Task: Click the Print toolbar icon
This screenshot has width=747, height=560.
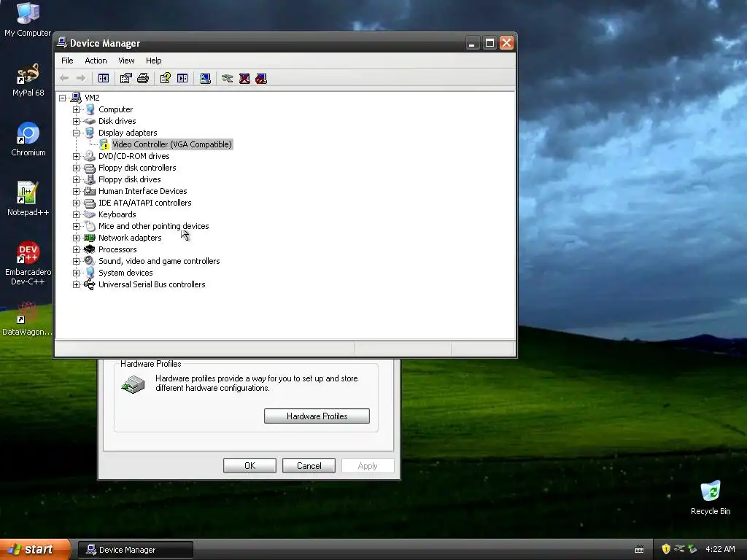Action: pyautogui.click(x=143, y=78)
